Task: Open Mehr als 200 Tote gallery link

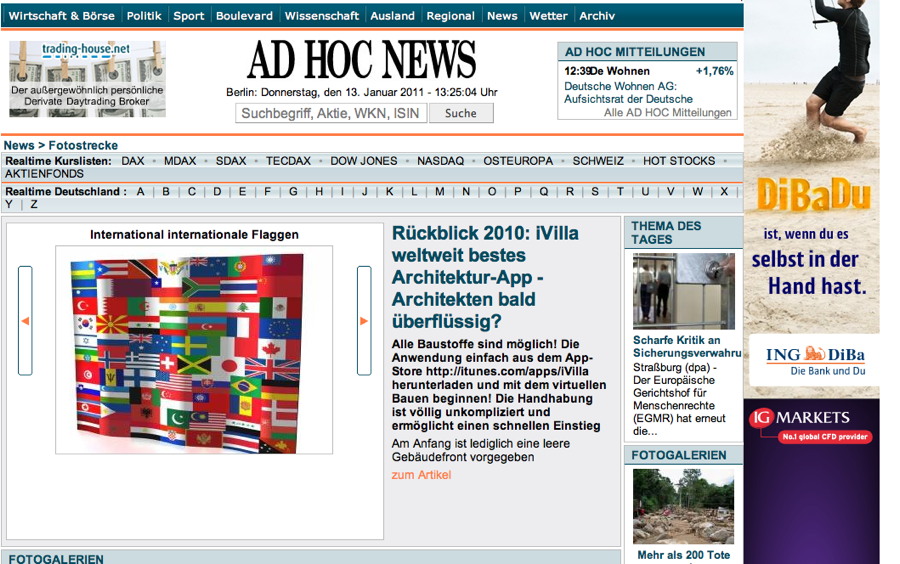Action: point(684,555)
